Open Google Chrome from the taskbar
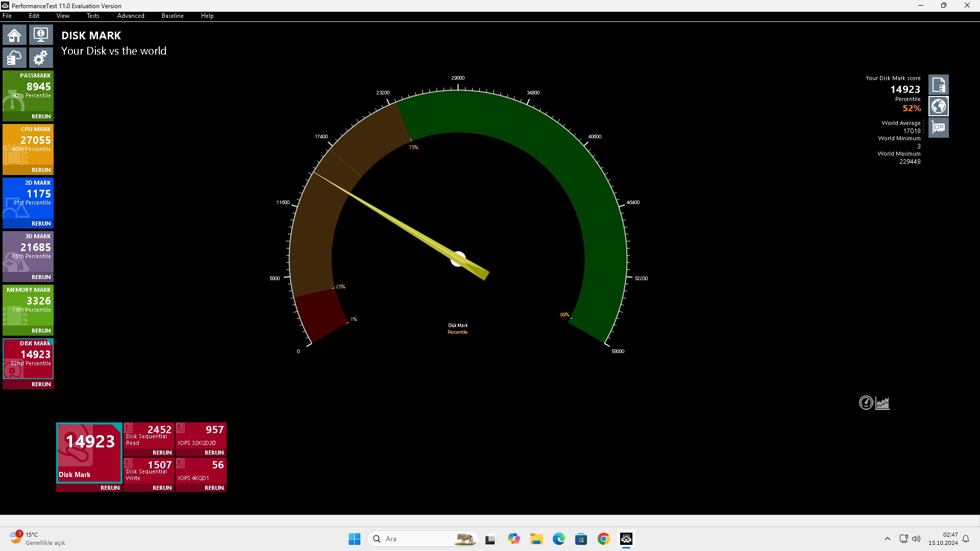Image resolution: width=980 pixels, height=551 pixels. (603, 539)
